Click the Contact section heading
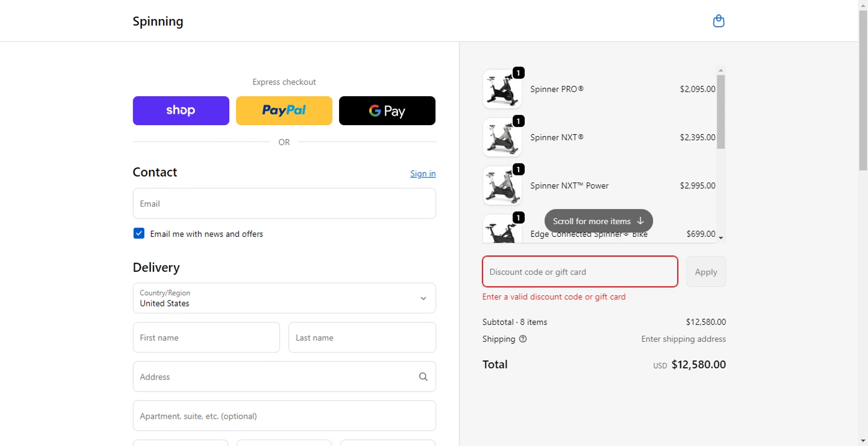868x446 pixels. coord(155,172)
